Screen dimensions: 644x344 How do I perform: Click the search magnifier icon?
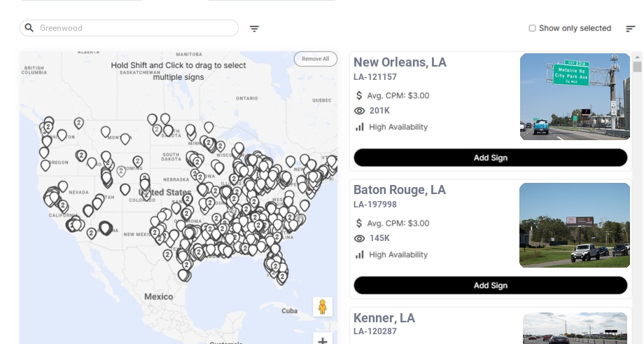[x=29, y=28]
